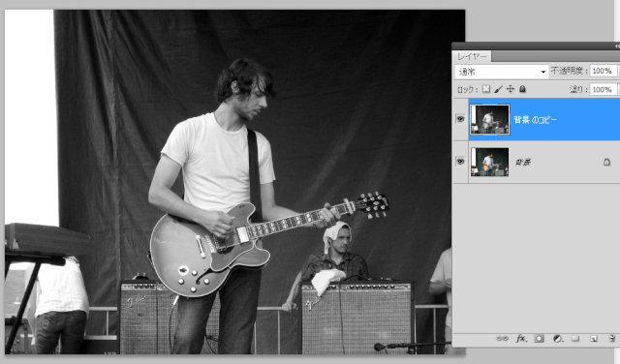The height and width of the screenshot is (364, 620).
Task: Open the 通常 blend mode dropdown
Action: coord(502,72)
